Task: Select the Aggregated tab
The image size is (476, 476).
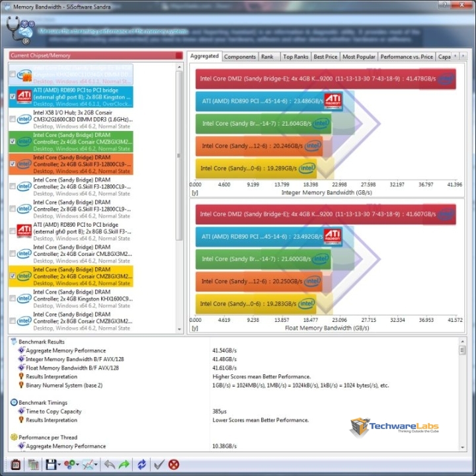Action: coord(204,56)
